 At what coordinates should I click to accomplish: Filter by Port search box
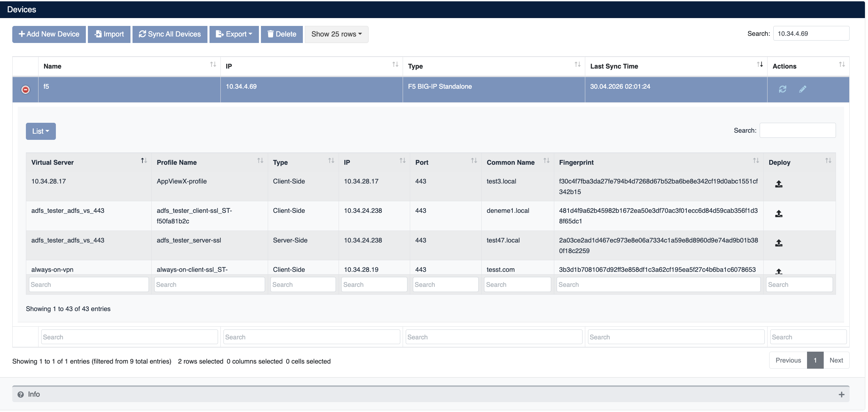[446, 284]
